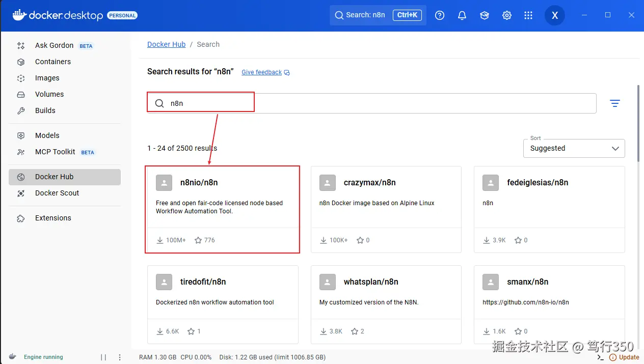Click "1 - 24 of 2500 results" text
Viewport: 644px width, 364px height.
tap(182, 148)
